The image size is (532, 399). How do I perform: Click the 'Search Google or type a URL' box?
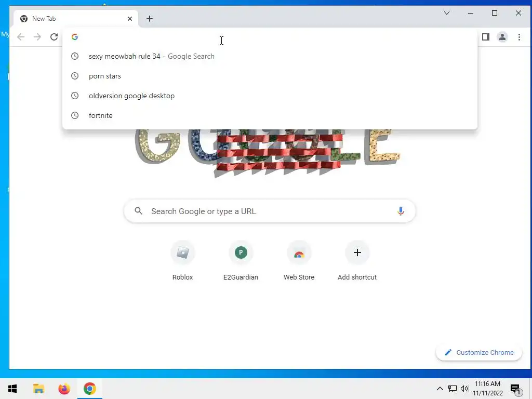270,211
